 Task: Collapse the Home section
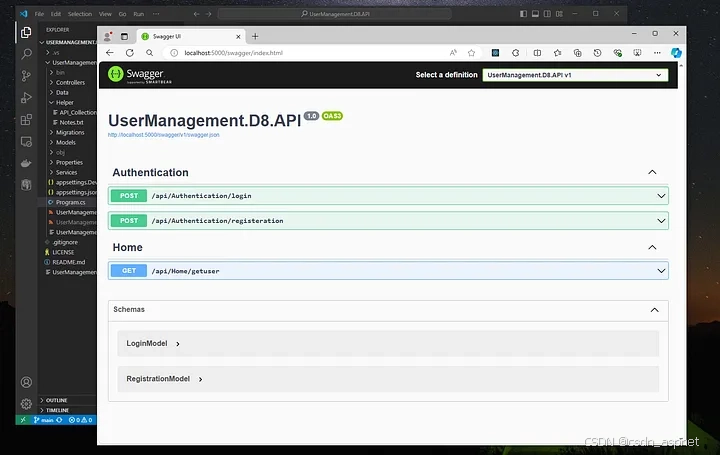tap(652, 247)
